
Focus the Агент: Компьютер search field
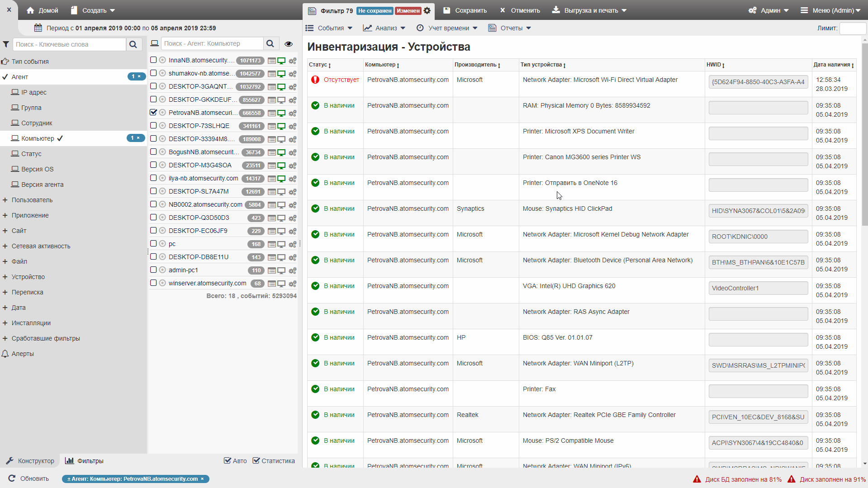[212, 43]
